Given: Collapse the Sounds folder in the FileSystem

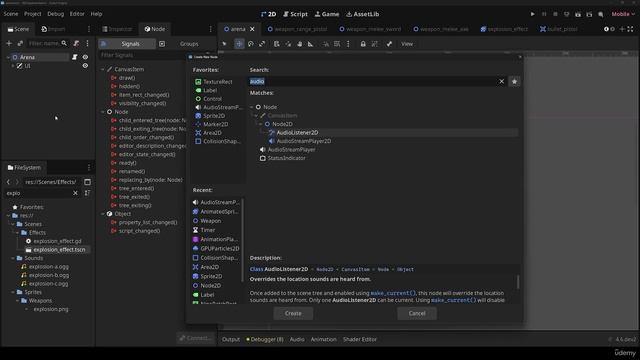Looking at the screenshot, I should coord(13,258).
